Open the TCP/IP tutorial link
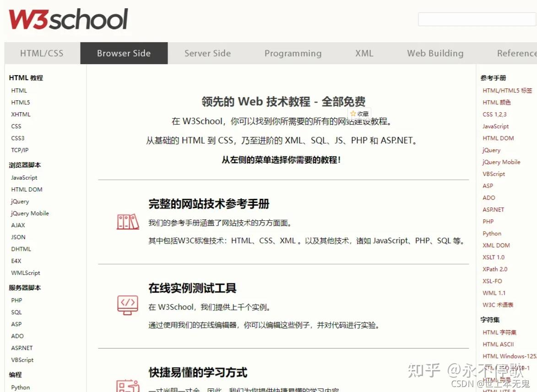The image size is (537, 392). pos(20,150)
